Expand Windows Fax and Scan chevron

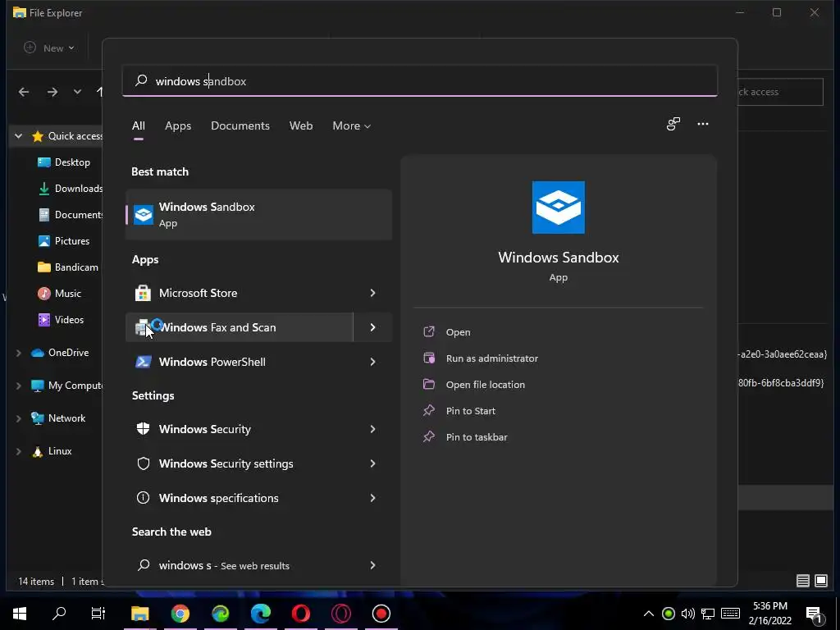point(373,327)
